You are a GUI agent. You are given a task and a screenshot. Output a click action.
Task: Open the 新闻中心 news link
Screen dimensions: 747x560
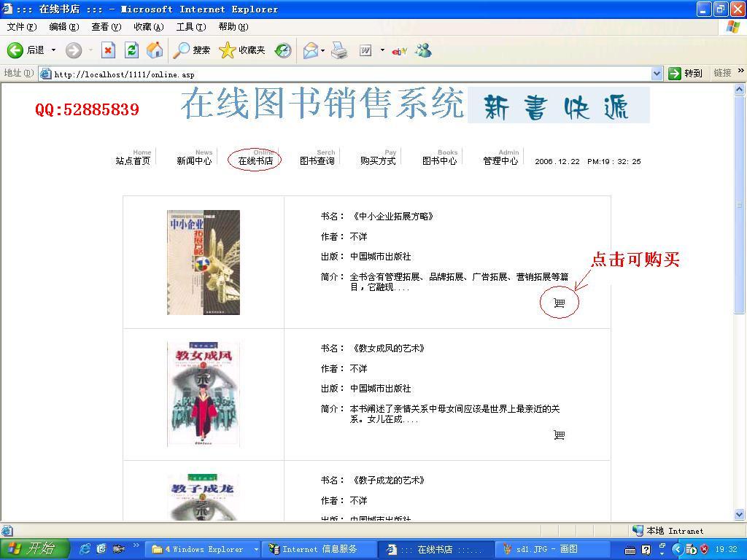(x=194, y=161)
